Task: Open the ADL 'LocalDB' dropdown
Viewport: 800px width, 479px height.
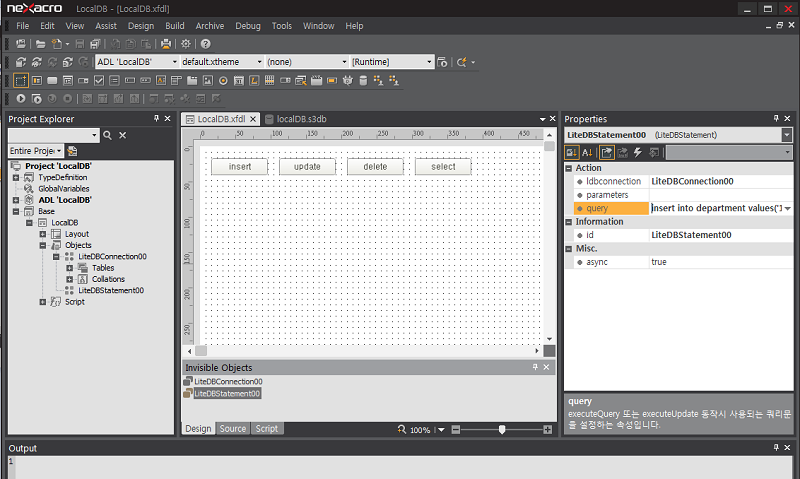Action: 174,62
